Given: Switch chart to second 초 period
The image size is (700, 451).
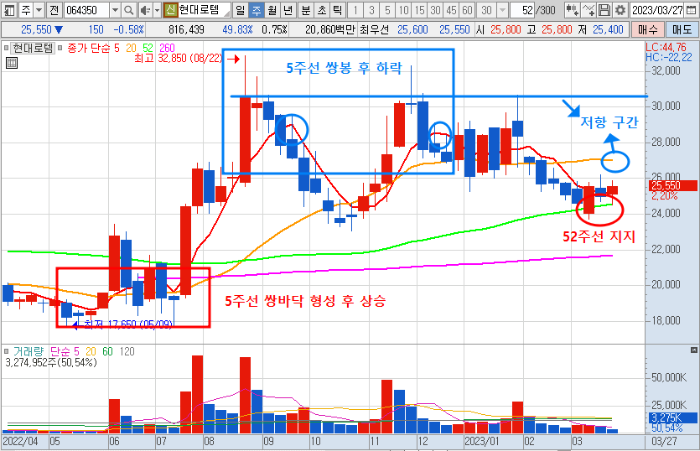Looking at the screenshot, I should tap(322, 9).
